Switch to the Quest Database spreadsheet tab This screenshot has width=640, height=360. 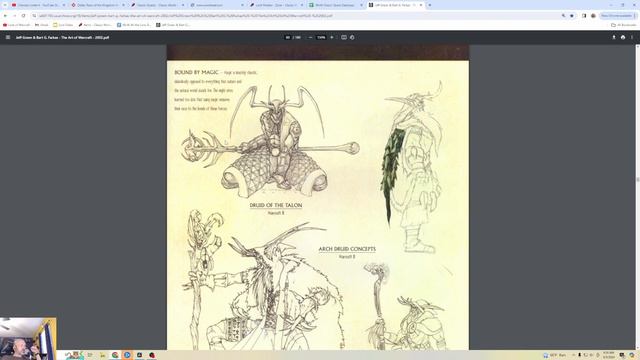coord(336,5)
